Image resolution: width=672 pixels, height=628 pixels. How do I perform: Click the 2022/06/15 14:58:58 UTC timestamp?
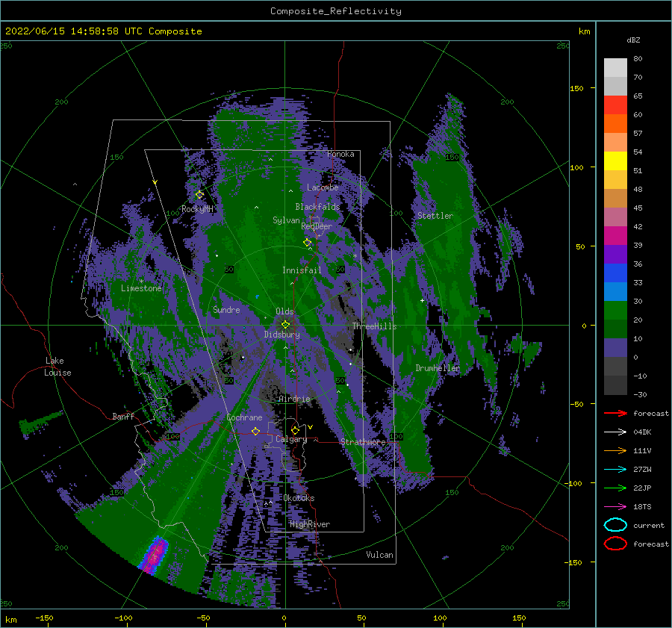(74, 31)
